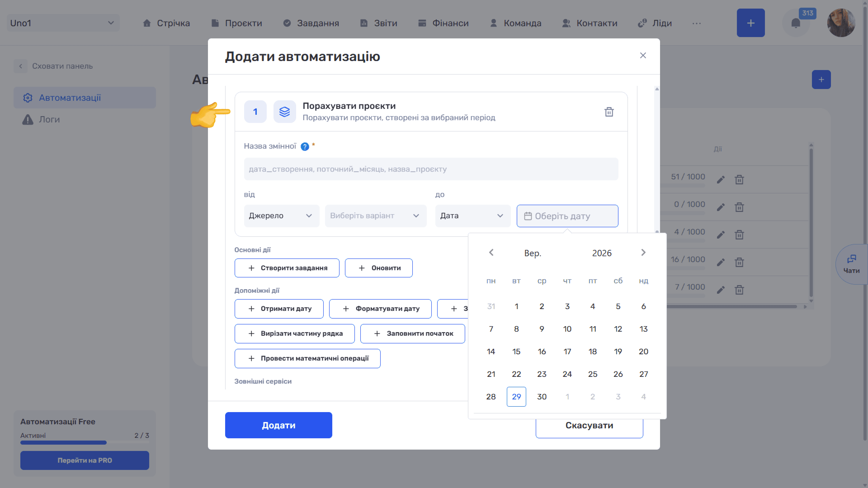Select day 29 in the calendar

(516, 397)
